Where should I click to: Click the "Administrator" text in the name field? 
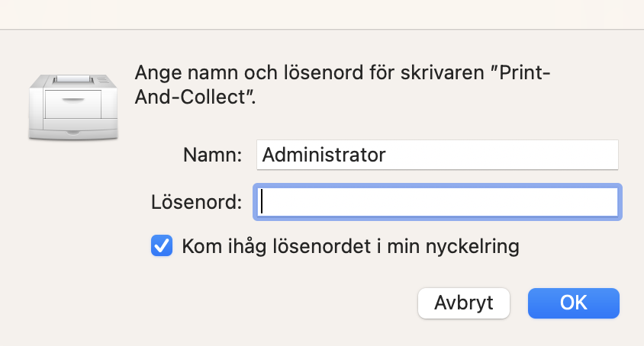point(324,155)
